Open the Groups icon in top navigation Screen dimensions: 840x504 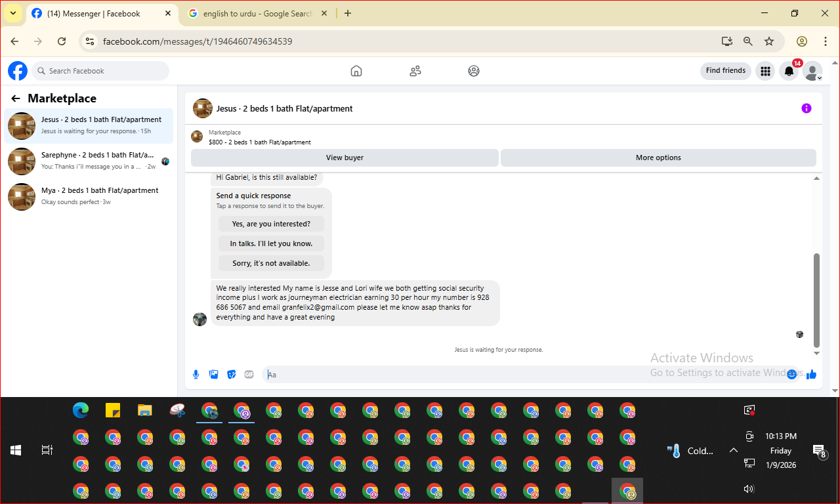click(474, 71)
